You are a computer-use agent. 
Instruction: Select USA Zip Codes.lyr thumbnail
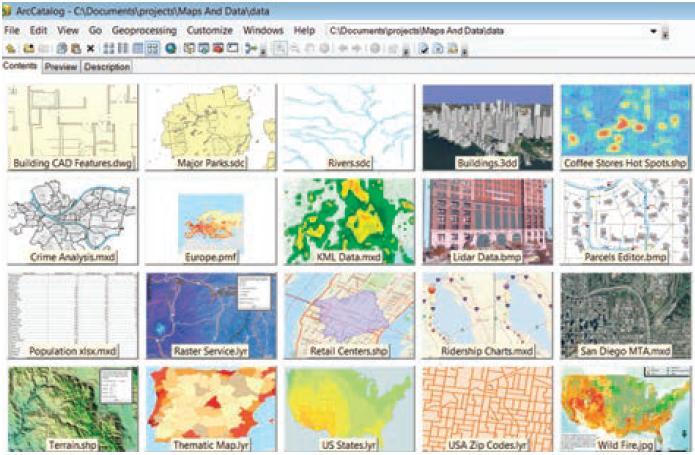click(x=488, y=409)
